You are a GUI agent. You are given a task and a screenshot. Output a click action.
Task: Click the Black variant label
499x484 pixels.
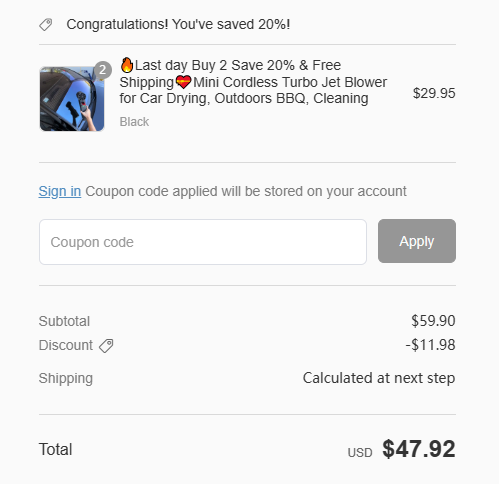tap(134, 122)
